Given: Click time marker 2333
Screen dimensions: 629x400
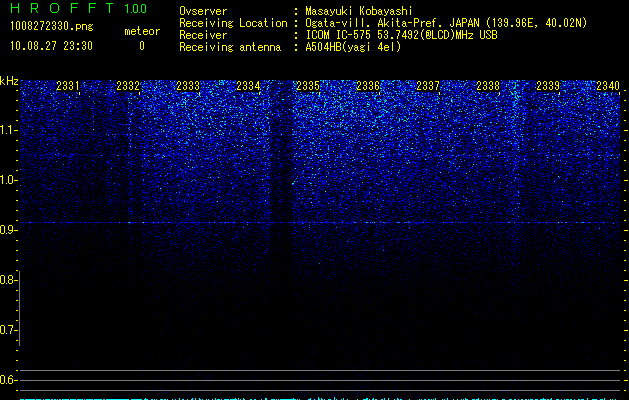Looking at the screenshot, I should [188, 86].
